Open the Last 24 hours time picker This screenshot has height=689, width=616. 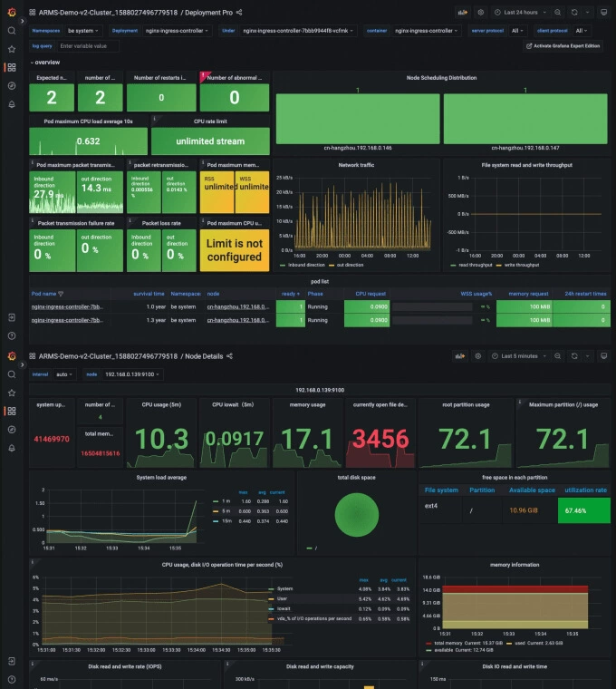point(520,13)
